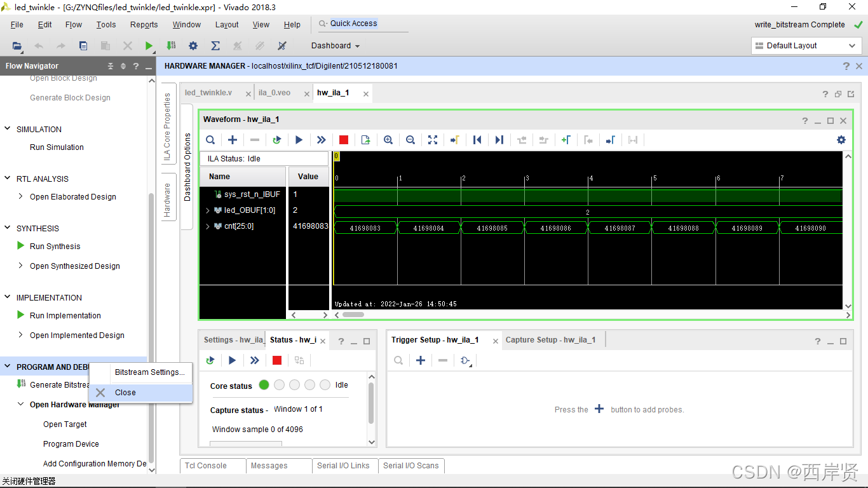Collapse the RTL ANALYSIS section
This screenshot has height=488, width=868.
tap(8, 179)
